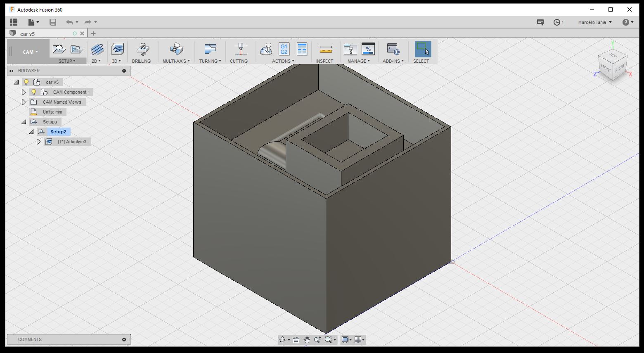Click the Look At navigation icon
This screenshot has height=353, width=644.
point(296,340)
